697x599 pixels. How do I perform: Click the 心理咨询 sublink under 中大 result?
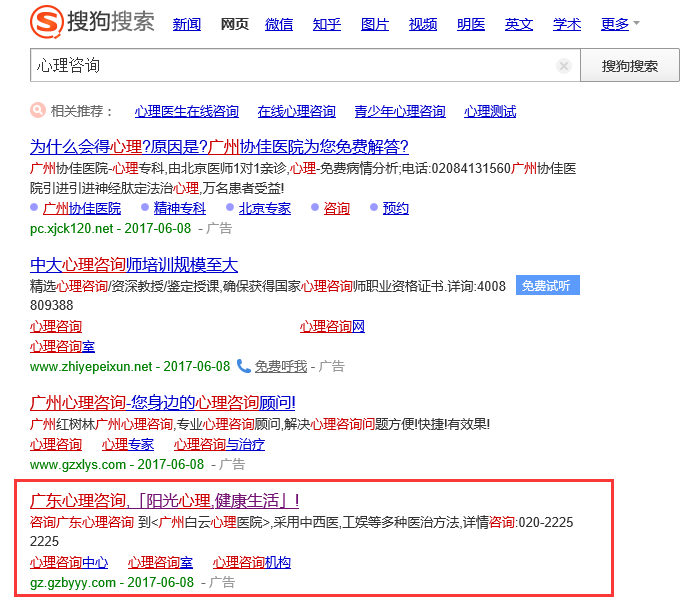coord(56,326)
